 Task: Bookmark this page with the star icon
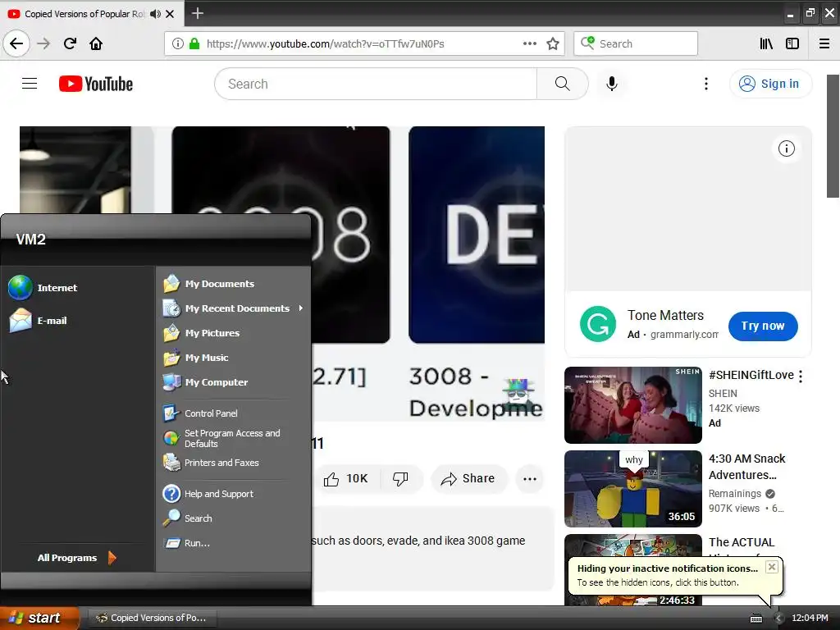(x=553, y=44)
